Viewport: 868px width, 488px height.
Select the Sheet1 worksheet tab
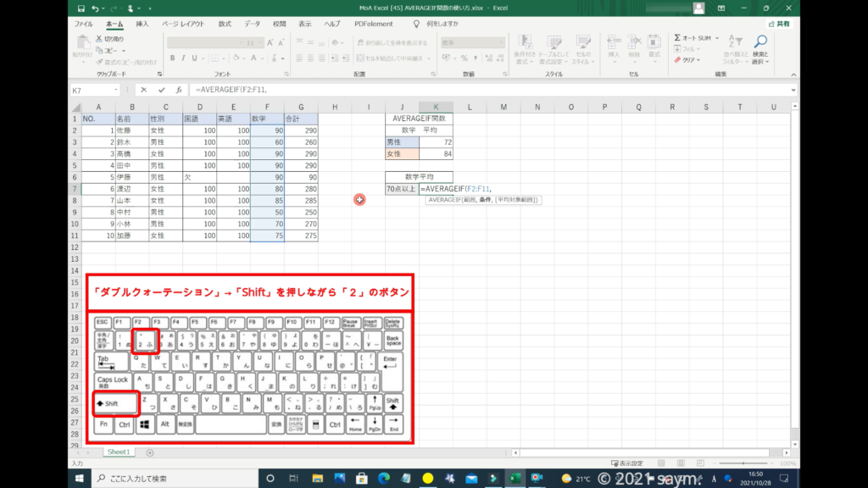tap(118, 452)
